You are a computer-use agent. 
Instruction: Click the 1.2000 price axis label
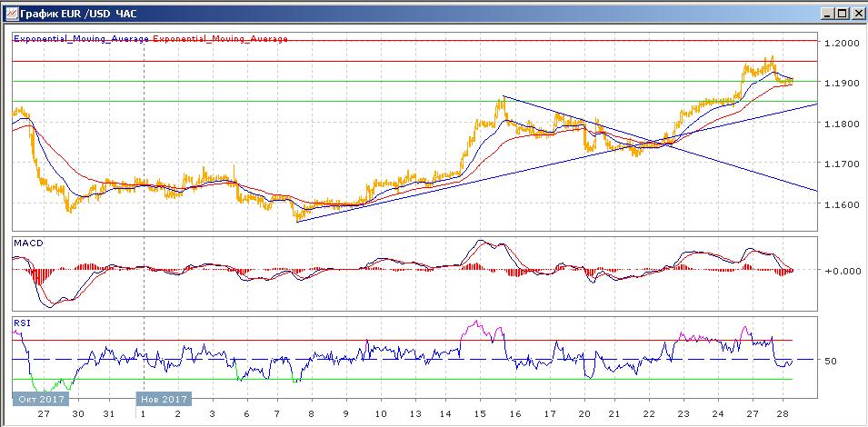tap(840, 43)
